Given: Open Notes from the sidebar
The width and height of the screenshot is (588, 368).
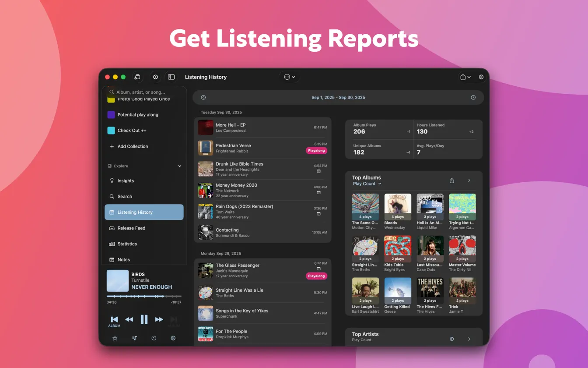Looking at the screenshot, I should pos(144,259).
